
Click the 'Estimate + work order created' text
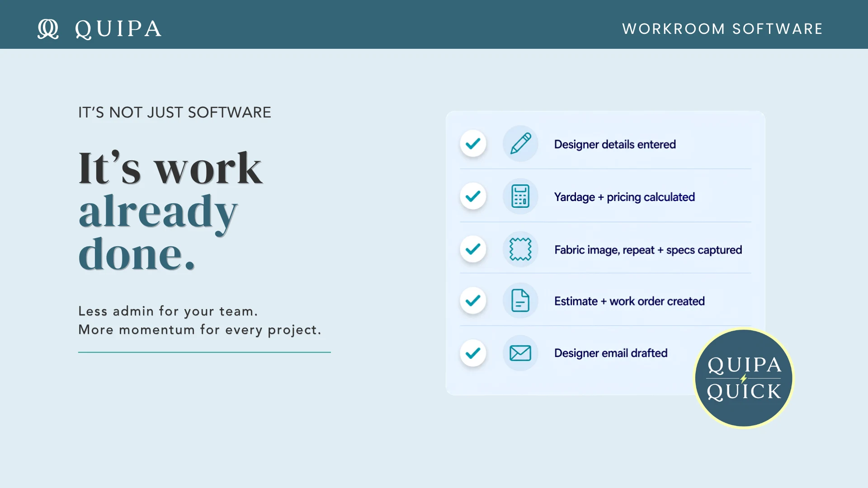[629, 301]
